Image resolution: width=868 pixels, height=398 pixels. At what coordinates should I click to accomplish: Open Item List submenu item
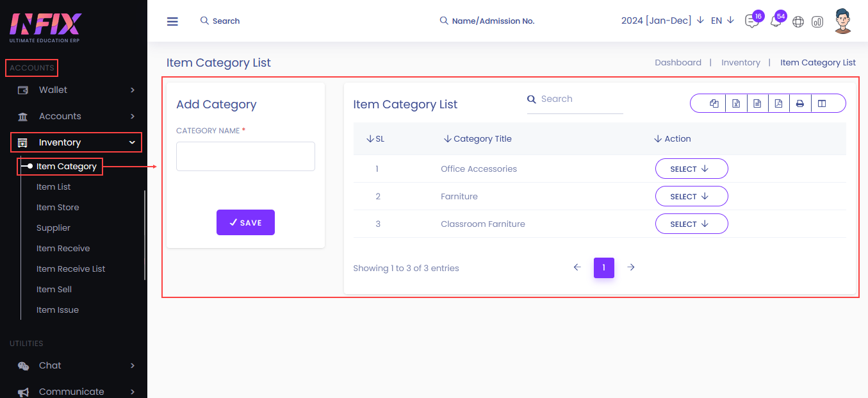54,187
